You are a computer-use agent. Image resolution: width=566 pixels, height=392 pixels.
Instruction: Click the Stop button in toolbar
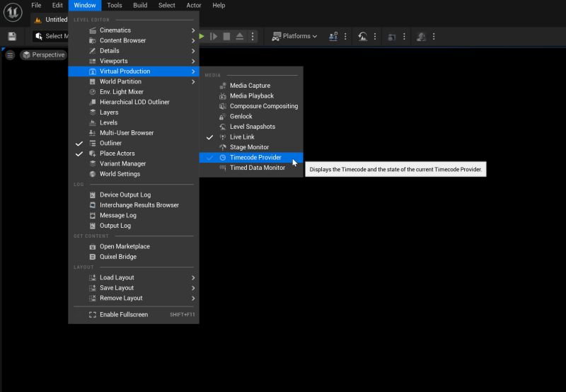click(x=226, y=36)
